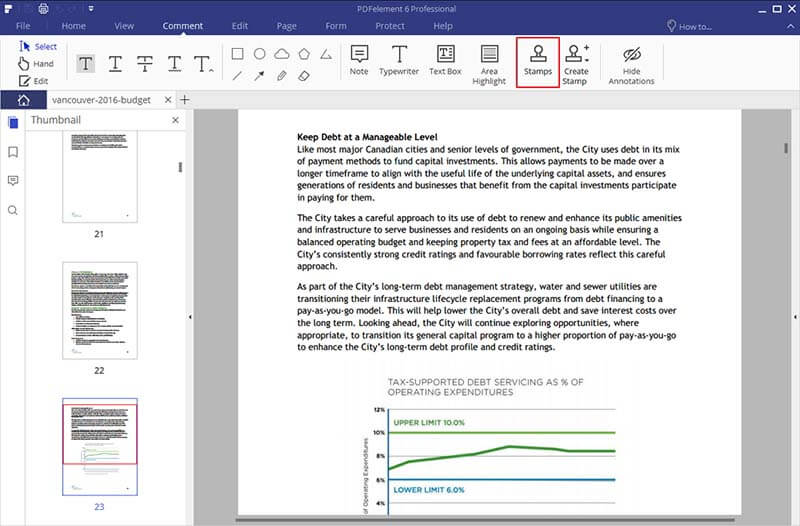Open the Comments panel in sidebar
Image resolution: width=800 pixels, height=526 pixels.
13,181
